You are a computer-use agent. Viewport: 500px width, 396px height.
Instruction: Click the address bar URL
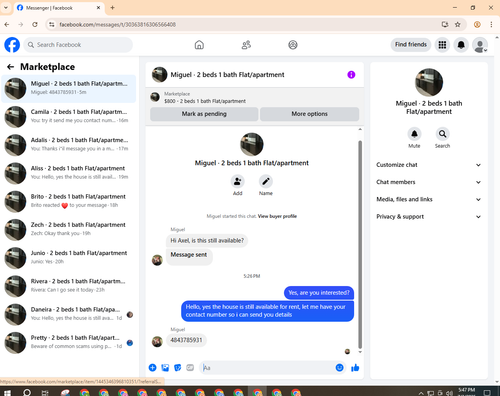coord(117,24)
